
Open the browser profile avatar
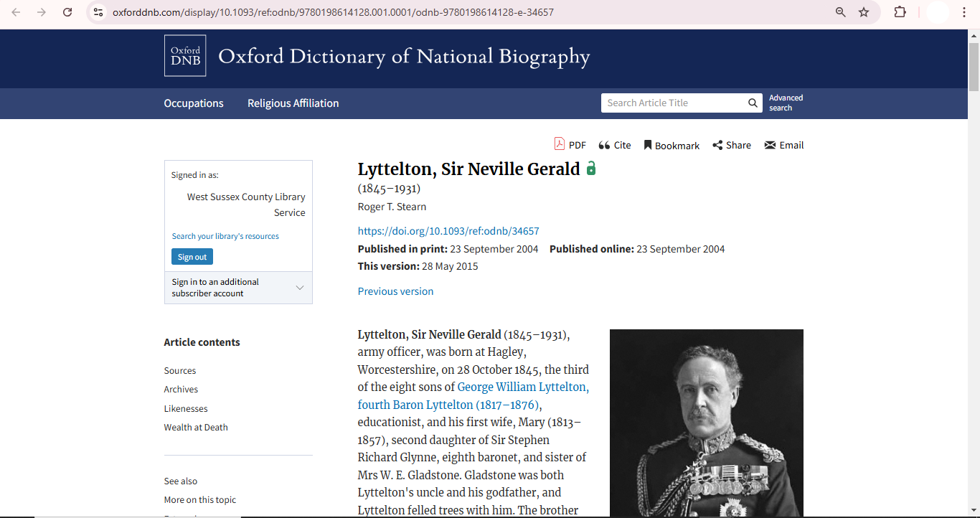point(938,12)
